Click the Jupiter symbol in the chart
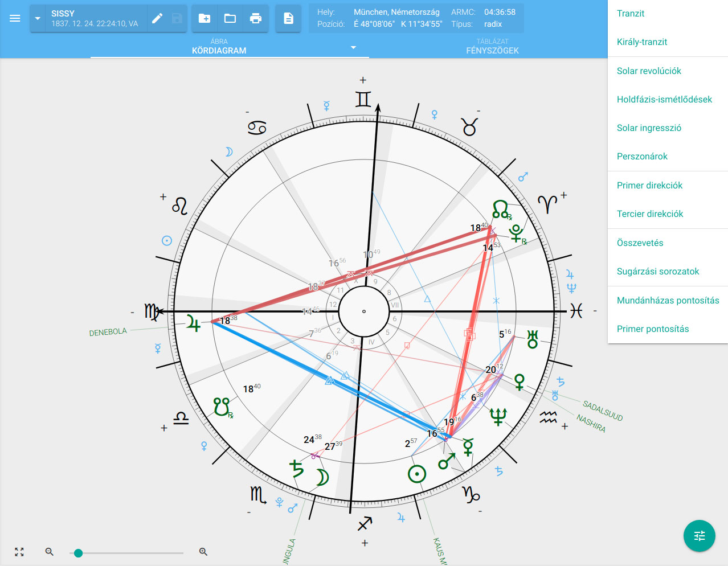This screenshot has height=566, width=728. click(194, 325)
